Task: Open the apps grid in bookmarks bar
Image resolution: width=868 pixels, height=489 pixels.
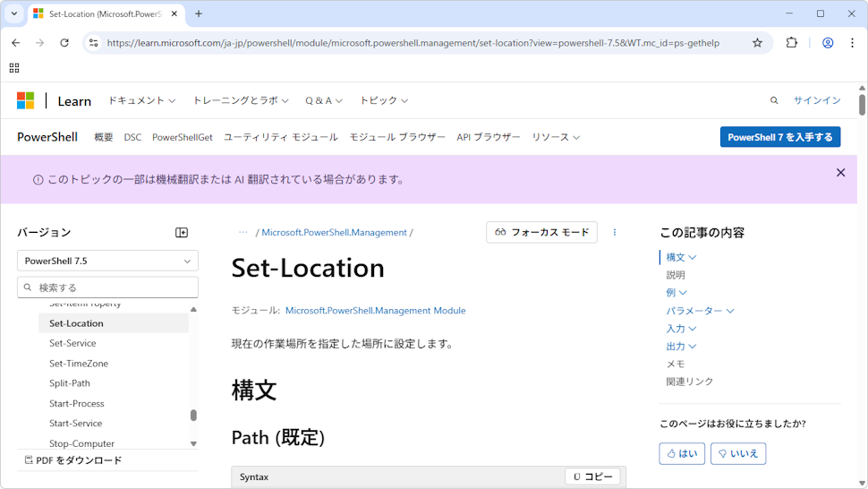Action: 14,68
